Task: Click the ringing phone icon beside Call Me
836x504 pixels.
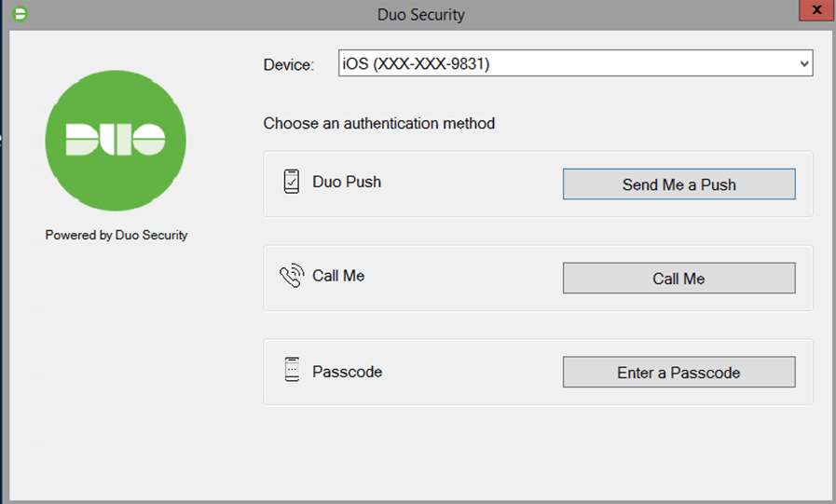Action: pos(292,277)
